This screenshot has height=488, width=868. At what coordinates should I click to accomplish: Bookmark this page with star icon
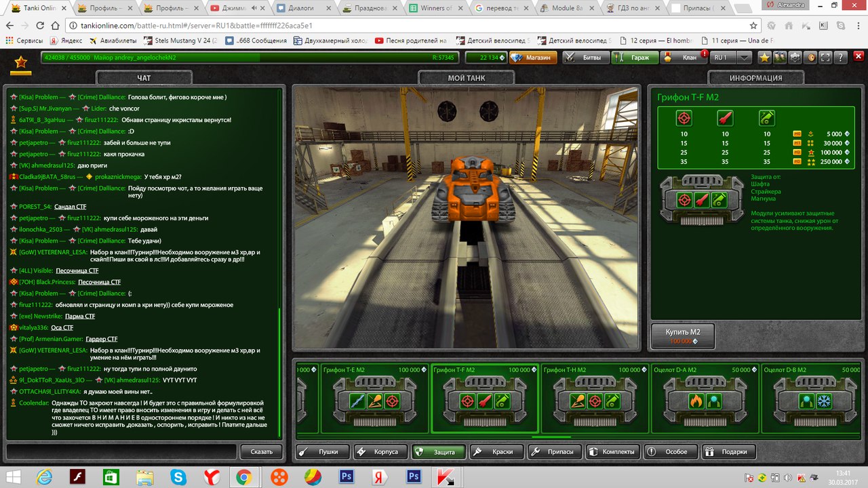753,25
